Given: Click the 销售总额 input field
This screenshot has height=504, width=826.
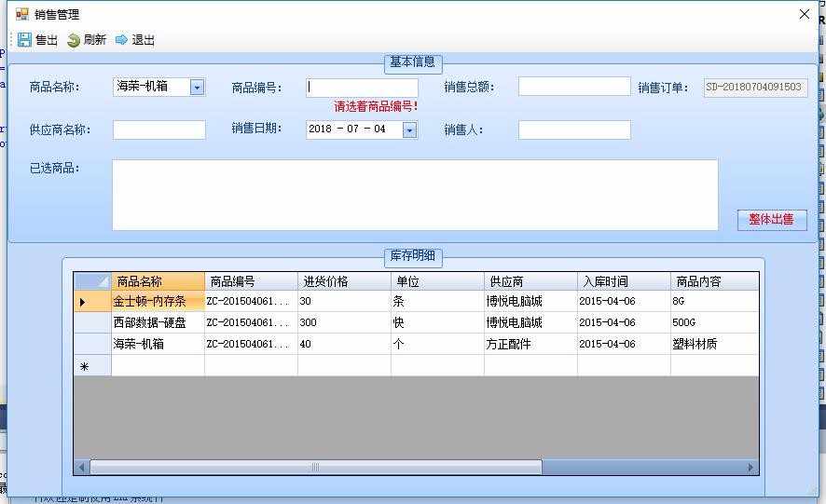Looking at the screenshot, I should click(x=574, y=87).
